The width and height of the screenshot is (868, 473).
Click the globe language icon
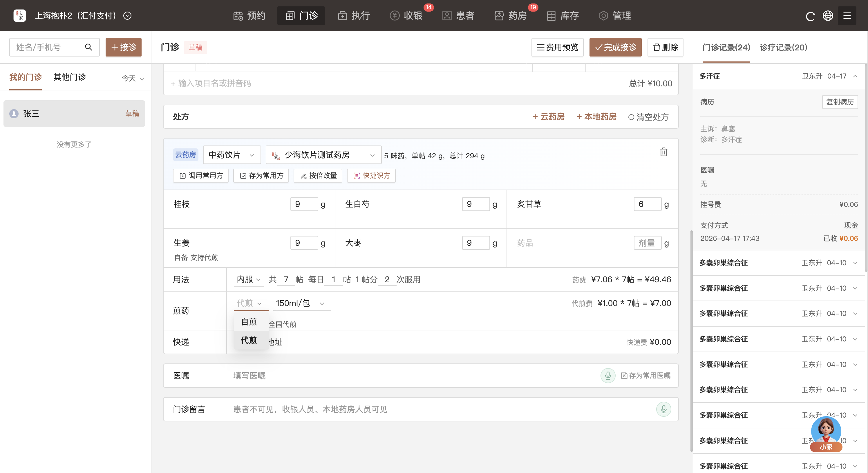[x=828, y=16]
